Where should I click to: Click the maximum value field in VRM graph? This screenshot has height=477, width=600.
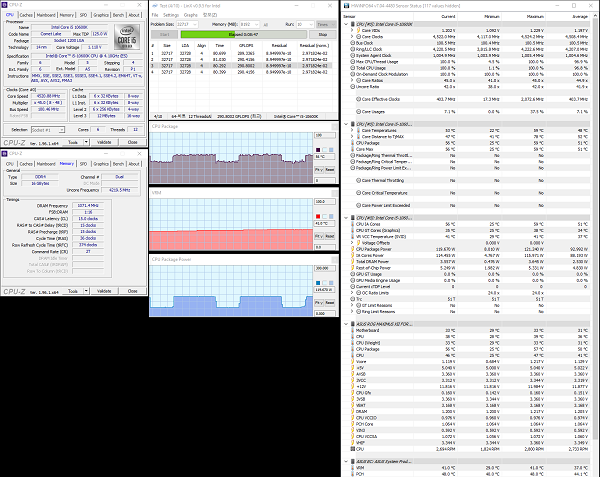point(324,202)
